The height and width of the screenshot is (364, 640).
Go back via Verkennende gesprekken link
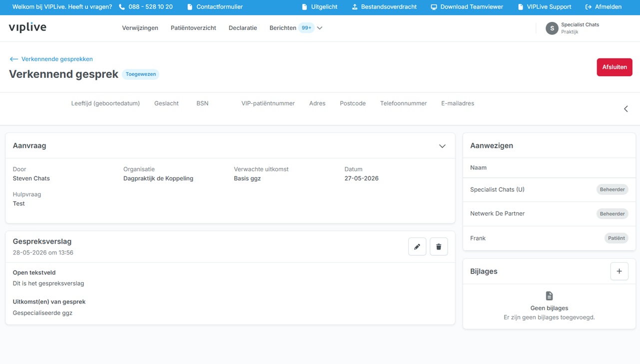tap(57, 59)
